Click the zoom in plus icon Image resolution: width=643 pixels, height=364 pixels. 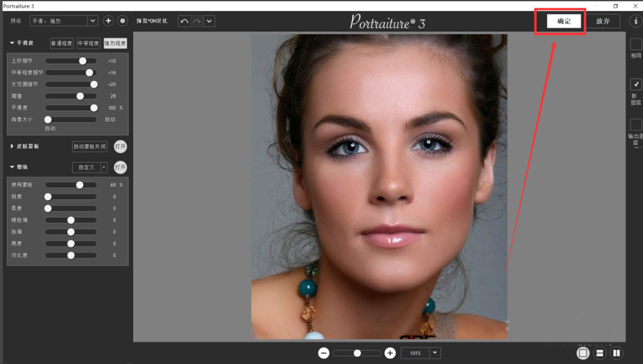coord(390,353)
